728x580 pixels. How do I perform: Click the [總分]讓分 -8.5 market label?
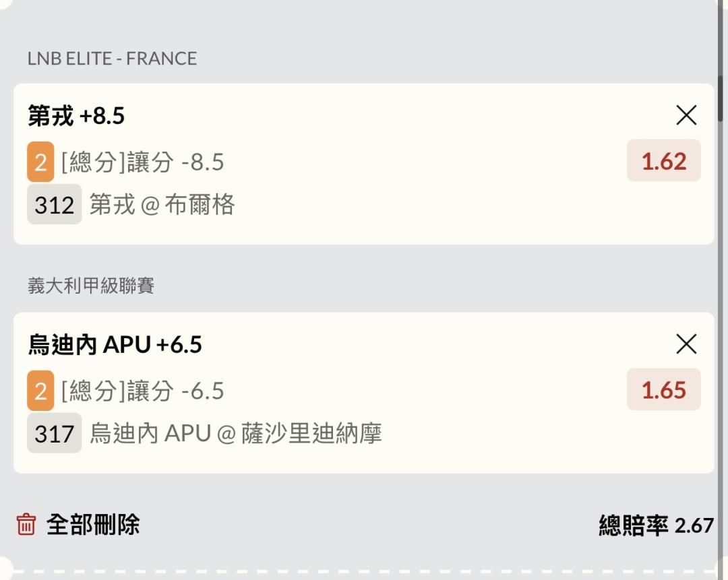pyautogui.click(x=142, y=162)
